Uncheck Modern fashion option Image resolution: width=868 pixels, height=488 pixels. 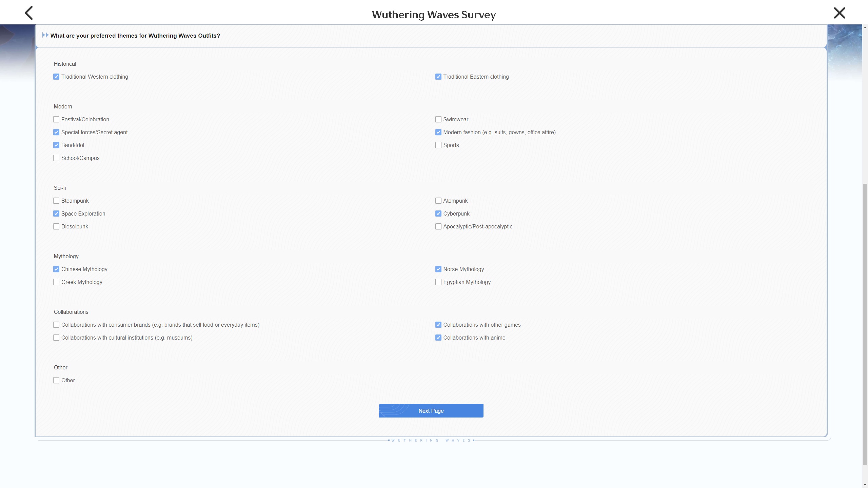(438, 133)
